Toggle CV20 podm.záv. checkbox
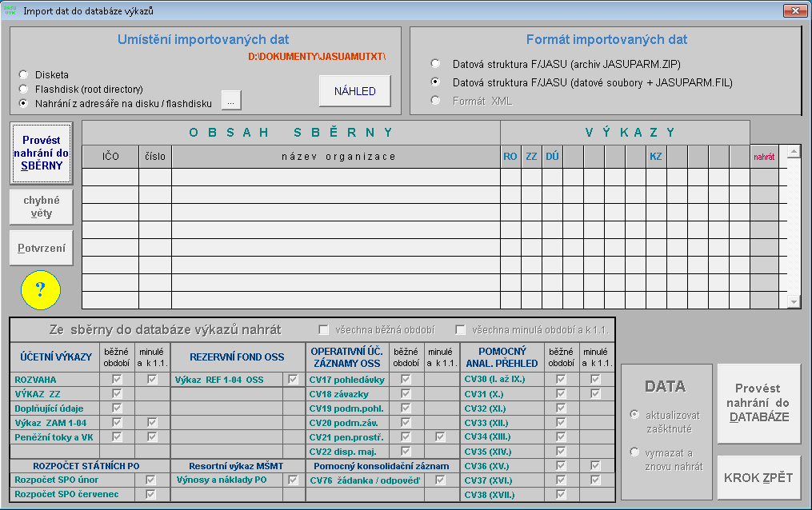812x510 pixels. point(406,423)
